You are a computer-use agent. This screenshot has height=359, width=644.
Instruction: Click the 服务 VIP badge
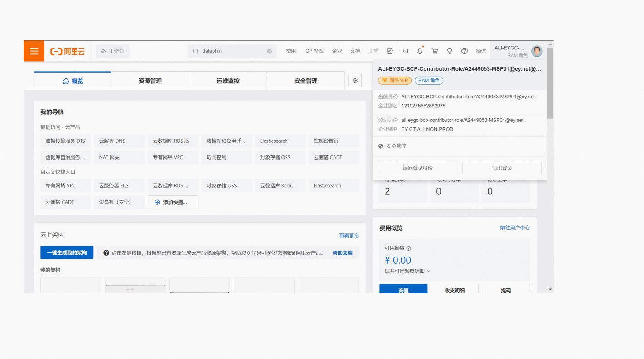(395, 81)
